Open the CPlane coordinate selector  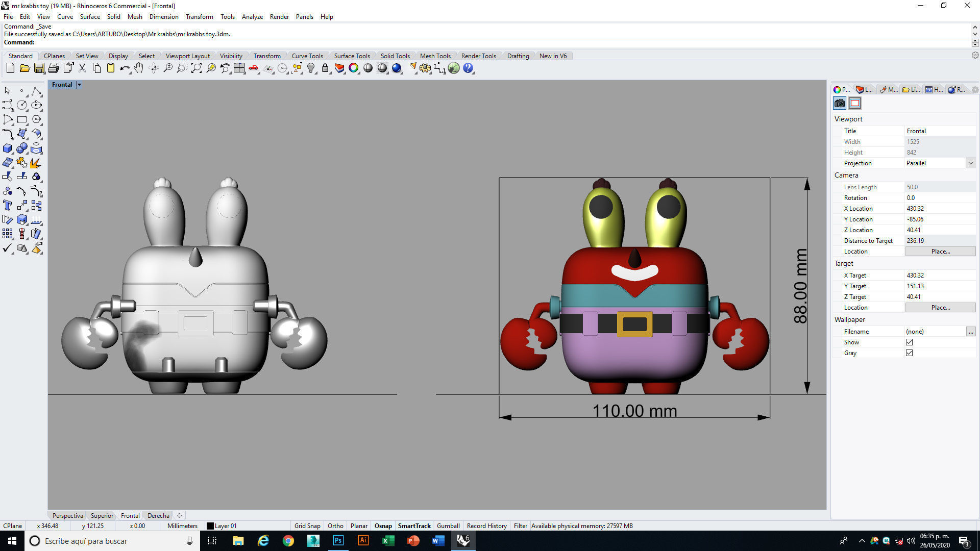[13, 526]
